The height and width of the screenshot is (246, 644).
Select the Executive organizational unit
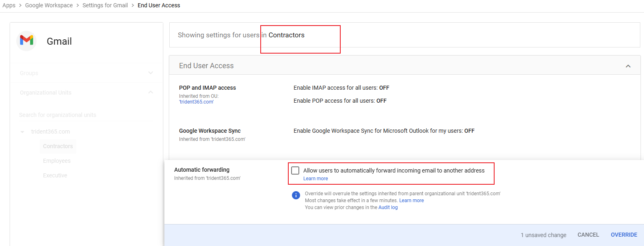(x=55, y=175)
